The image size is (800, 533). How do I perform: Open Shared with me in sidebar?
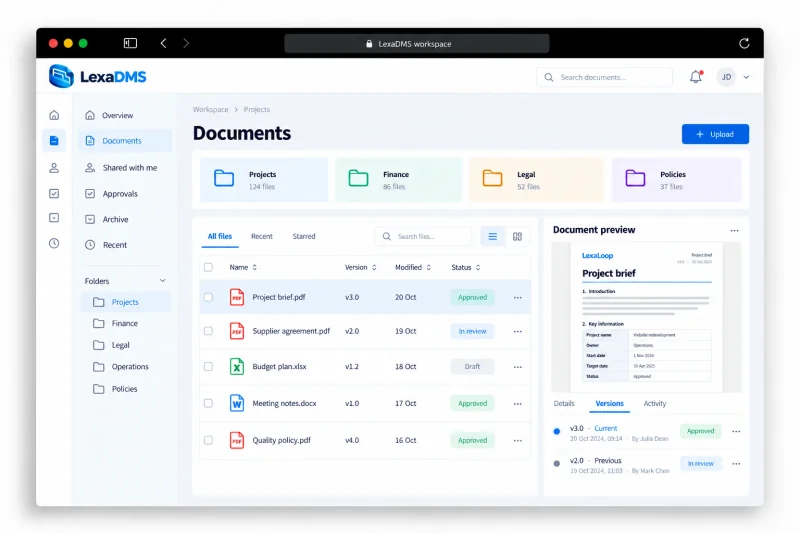click(125, 167)
